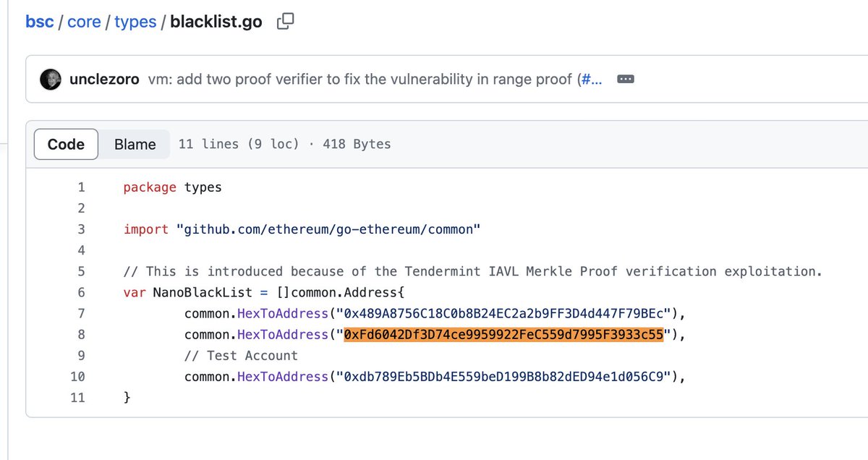This screenshot has width=868, height=460.
Task: Click the highlighted orange 0xFd6042 address
Action: 503,334
